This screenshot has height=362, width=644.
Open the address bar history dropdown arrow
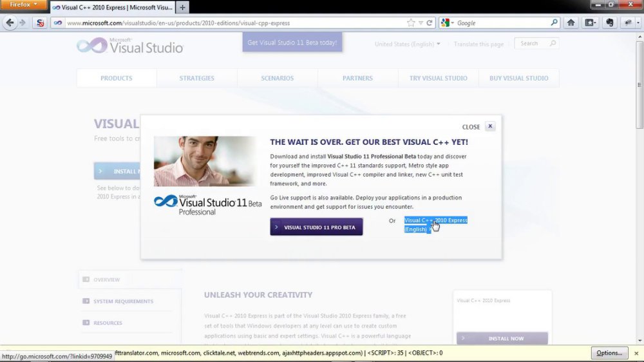(x=421, y=23)
